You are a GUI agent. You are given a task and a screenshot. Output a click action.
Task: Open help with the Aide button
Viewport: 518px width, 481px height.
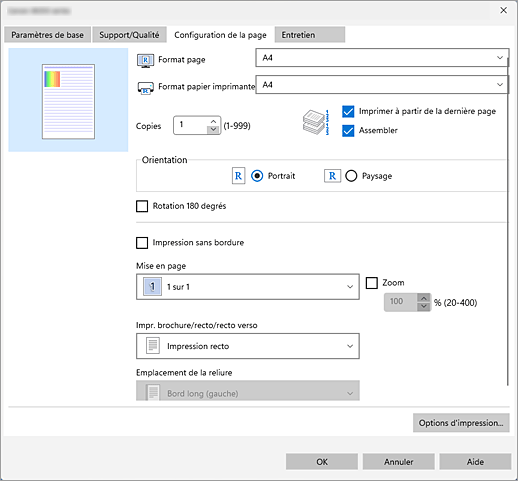click(475, 462)
